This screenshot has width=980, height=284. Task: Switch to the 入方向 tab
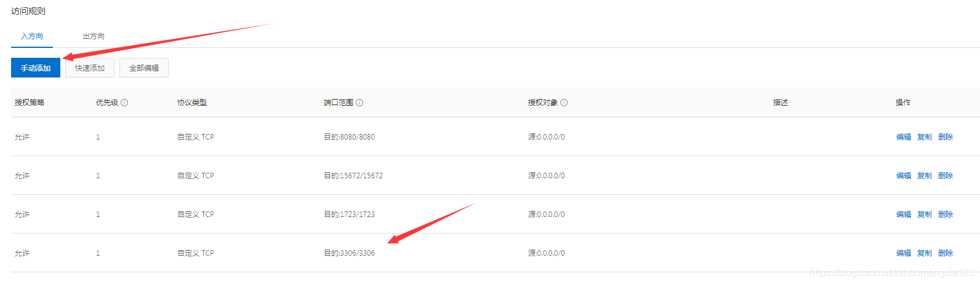tap(32, 36)
